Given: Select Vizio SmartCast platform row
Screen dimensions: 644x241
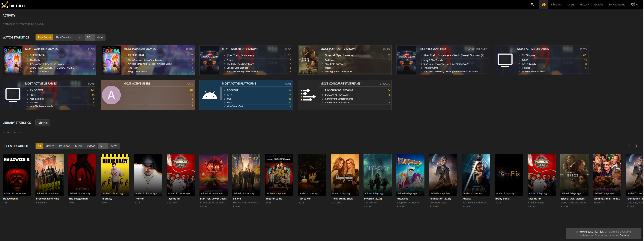Looking at the screenshot, I should [x=257, y=107].
